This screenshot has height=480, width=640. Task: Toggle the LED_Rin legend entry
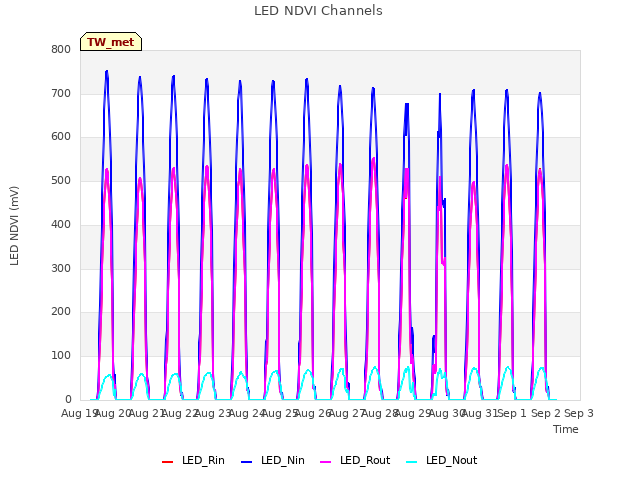pyautogui.click(x=193, y=460)
